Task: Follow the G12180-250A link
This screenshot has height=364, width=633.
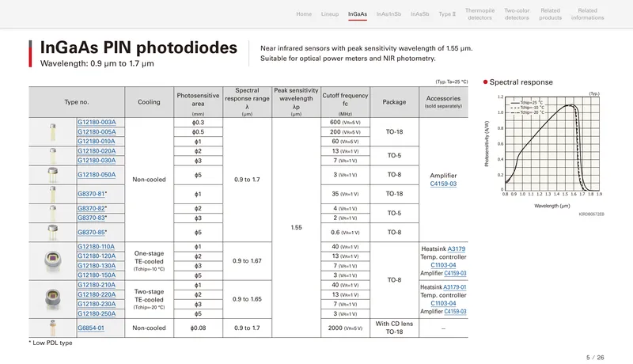Action: [97, 313]
